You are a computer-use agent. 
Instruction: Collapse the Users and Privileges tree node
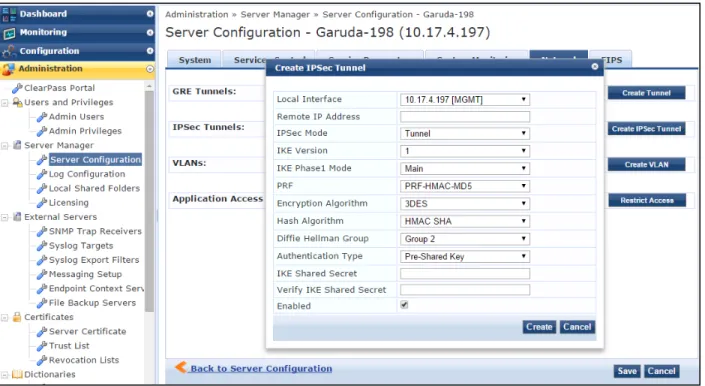[4, 103]
